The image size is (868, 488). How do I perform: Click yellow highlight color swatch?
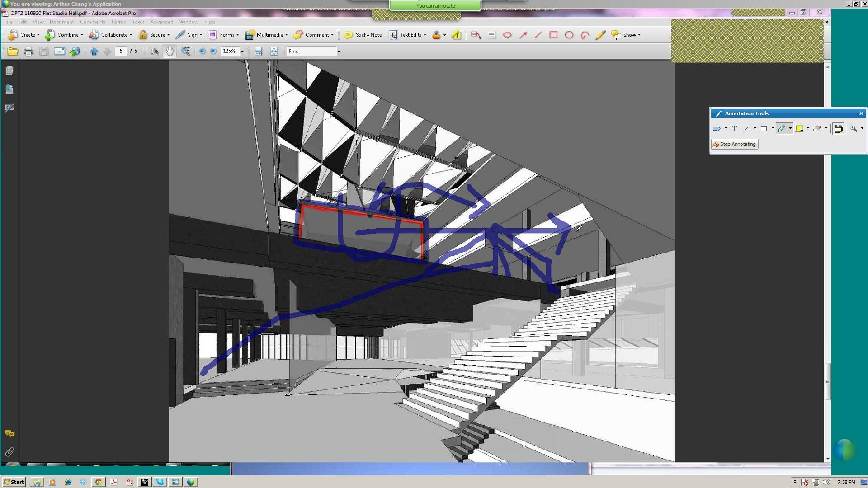tap(799, 129)
